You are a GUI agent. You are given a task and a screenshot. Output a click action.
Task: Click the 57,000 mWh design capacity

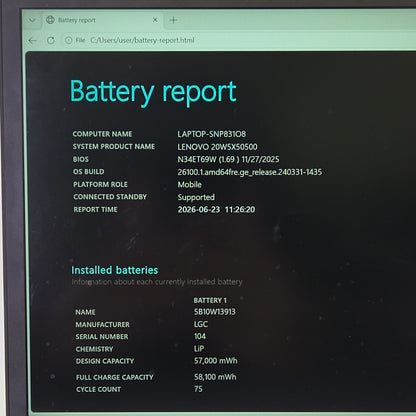click(216, 361)
